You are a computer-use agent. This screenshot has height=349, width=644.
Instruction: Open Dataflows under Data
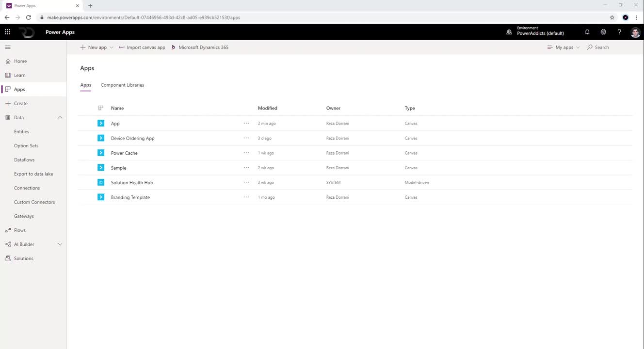(x=24, y=159)
